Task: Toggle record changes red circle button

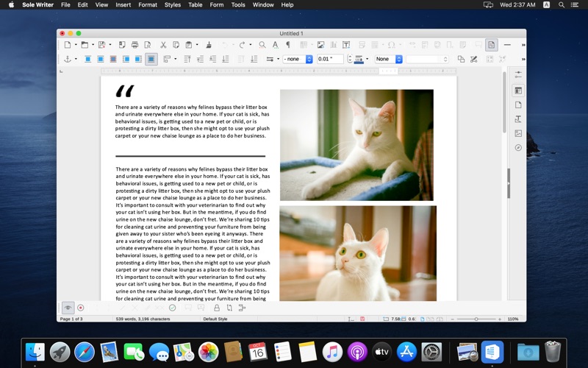Action: click(x=81, y=308)
